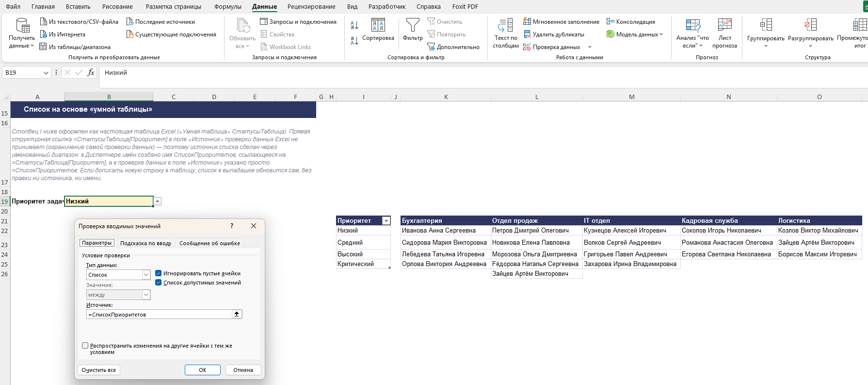Uncheck Список допустимых значений

(x=158, y=283)
